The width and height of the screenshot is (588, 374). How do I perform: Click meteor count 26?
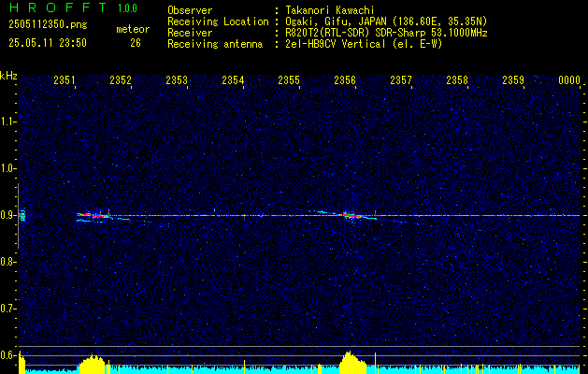pos(136,43)
